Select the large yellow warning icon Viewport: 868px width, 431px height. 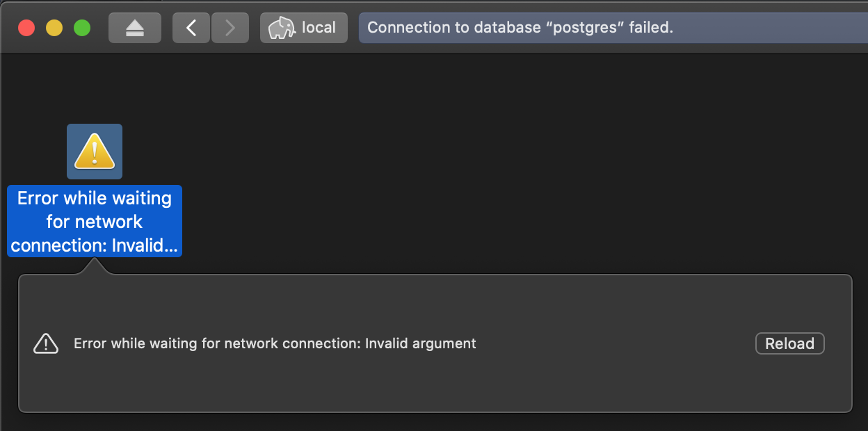pyautogui.click(x=95, y=152)
